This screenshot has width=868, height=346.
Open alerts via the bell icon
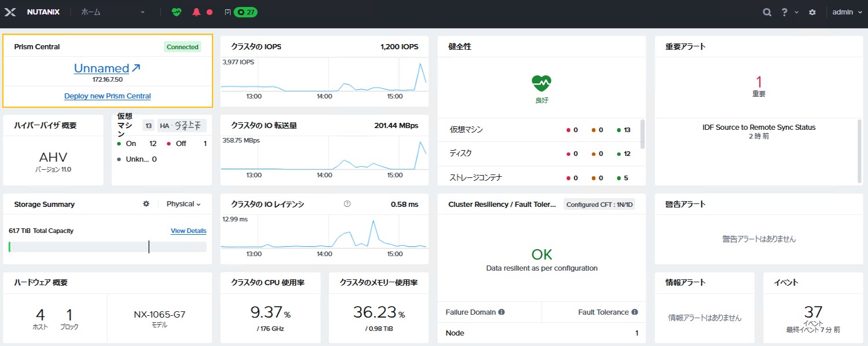(196, 12)
